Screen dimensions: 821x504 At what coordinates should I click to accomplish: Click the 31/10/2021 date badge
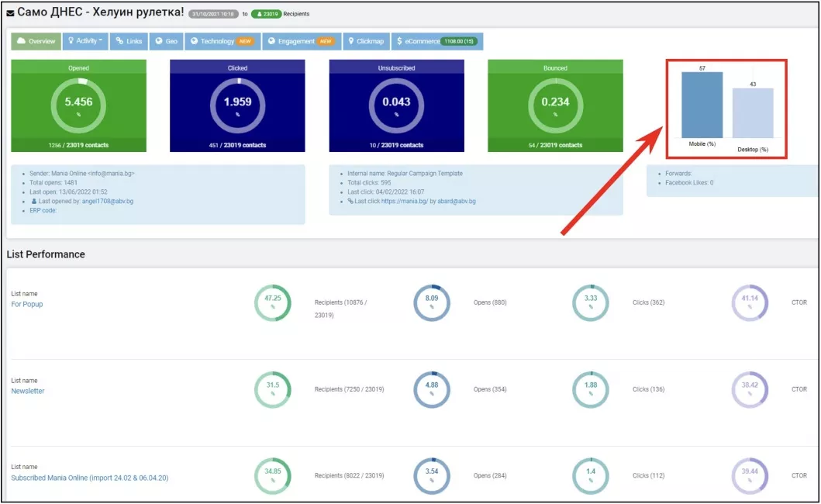tap(213, 14)
